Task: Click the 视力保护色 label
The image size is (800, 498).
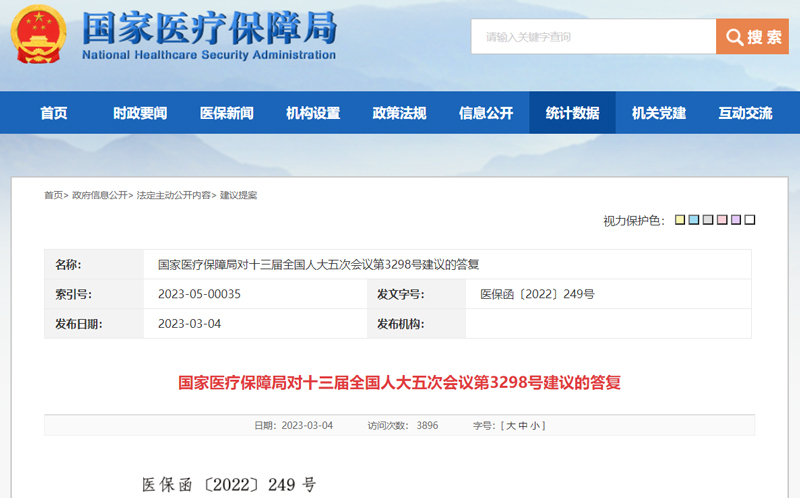Action: click(634, 220)
